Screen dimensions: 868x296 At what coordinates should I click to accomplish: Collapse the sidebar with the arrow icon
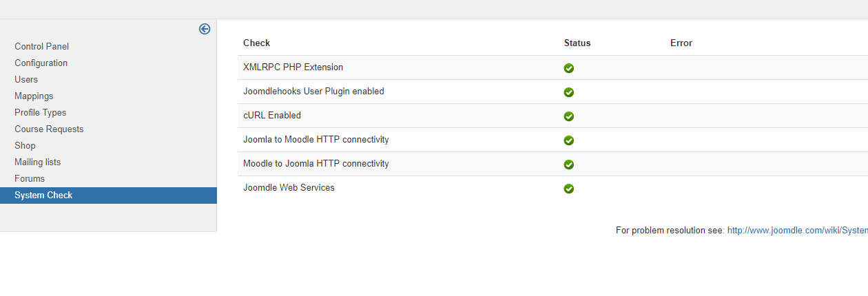(x=205, y=29)
